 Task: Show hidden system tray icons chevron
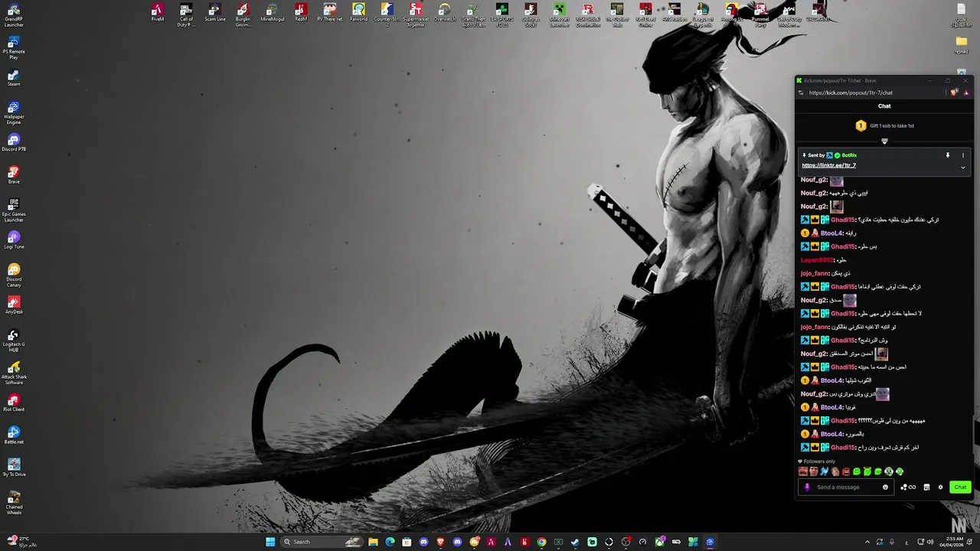click(867, 542)
